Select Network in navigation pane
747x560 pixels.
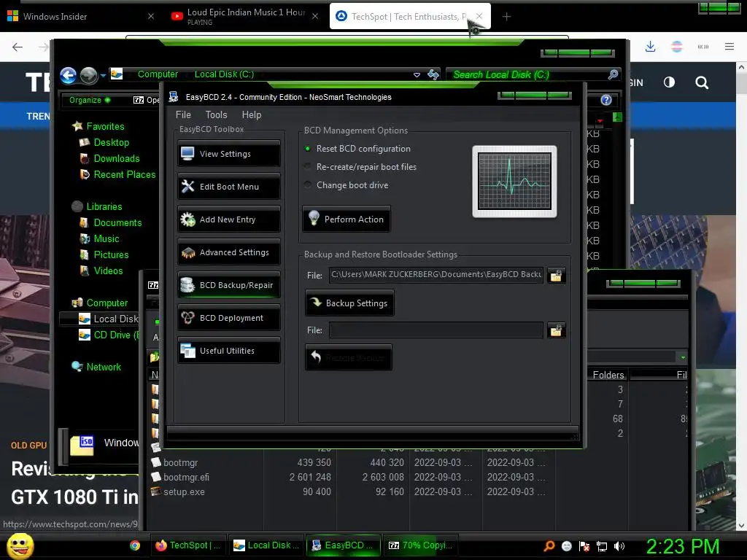click(x=96, y=367)
